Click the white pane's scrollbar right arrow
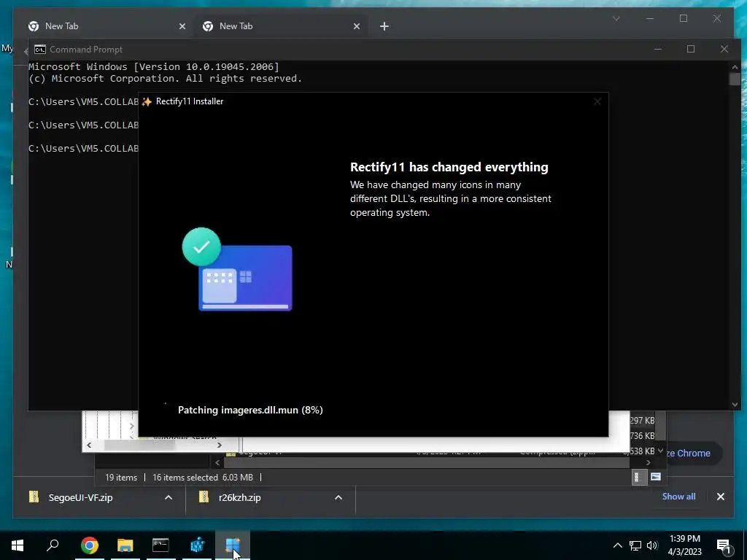Image resolution: width=747 pixels, height=560 pixels. pyautogui.click(x=219, y=446)
